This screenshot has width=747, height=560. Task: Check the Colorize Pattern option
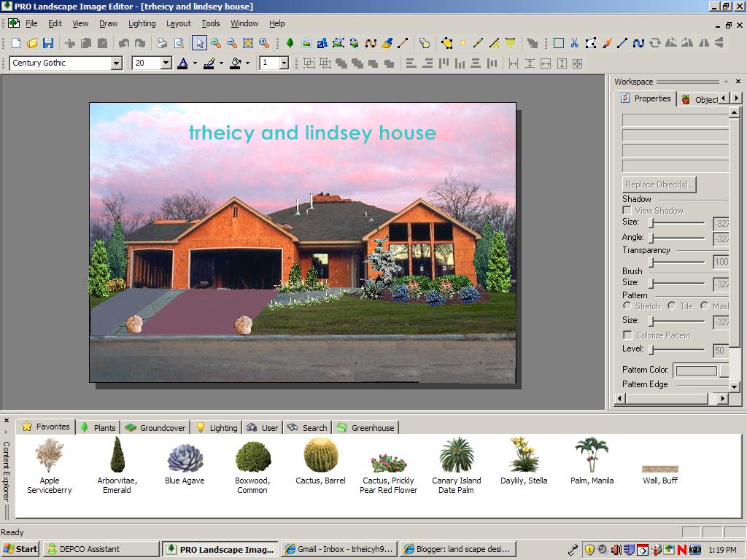[x=626, y=335]
